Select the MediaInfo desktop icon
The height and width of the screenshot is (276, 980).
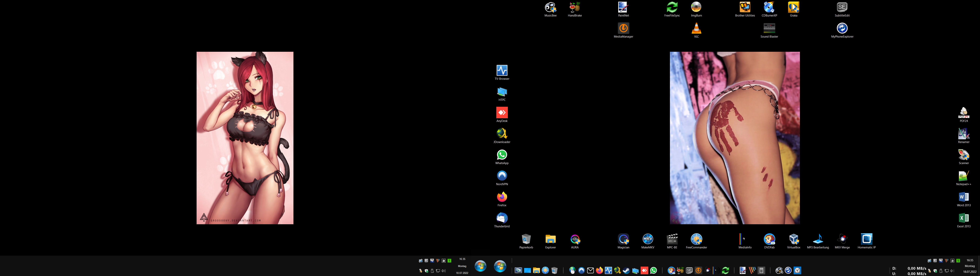745,241
